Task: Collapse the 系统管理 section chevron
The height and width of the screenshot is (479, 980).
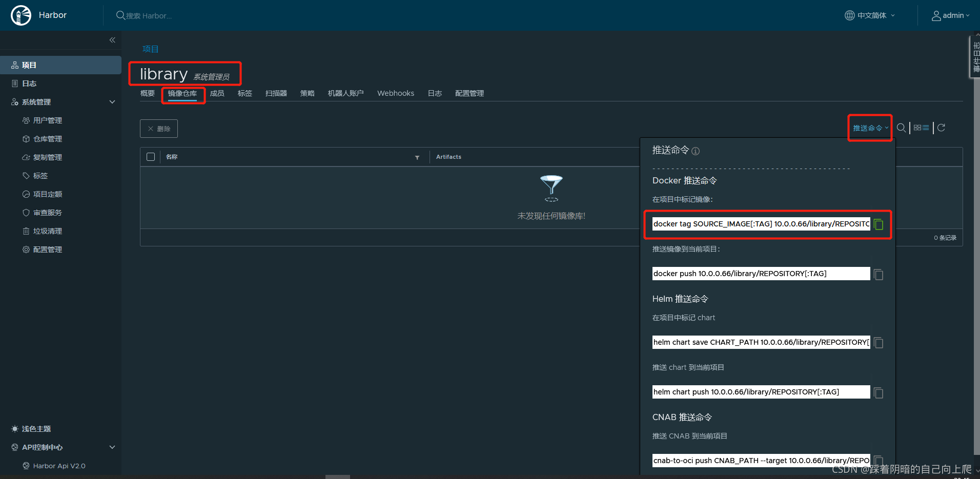Action: pos(112,102)
